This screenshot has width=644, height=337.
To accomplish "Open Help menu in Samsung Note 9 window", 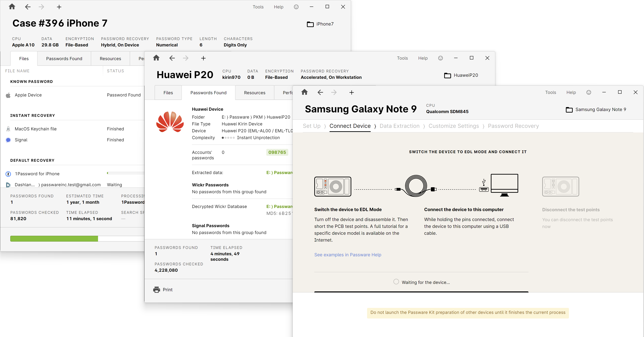I will point(571,93).
